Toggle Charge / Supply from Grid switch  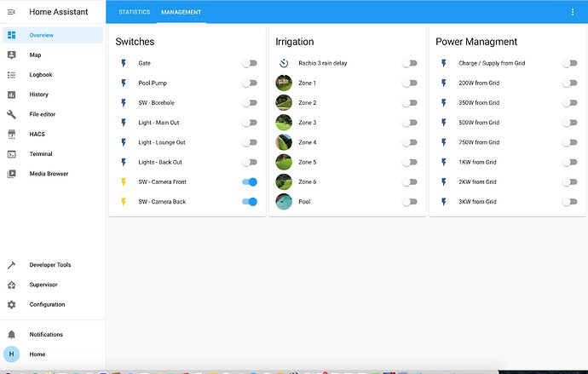point(569,63)
